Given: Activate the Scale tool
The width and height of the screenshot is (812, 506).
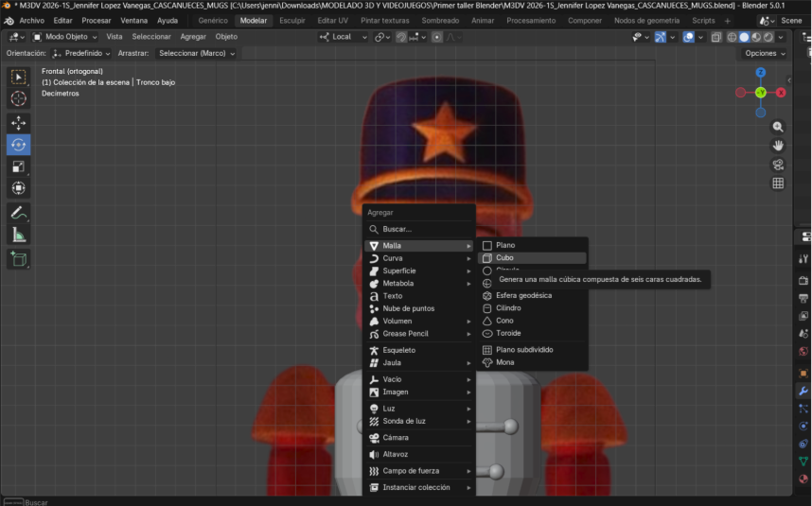Looking at the screenshot, I should click(x=18, y=166).
